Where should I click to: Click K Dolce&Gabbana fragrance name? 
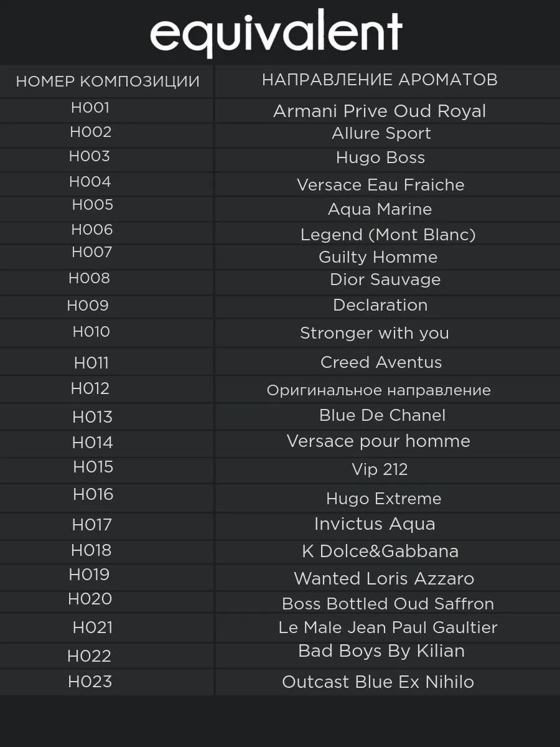380,552
